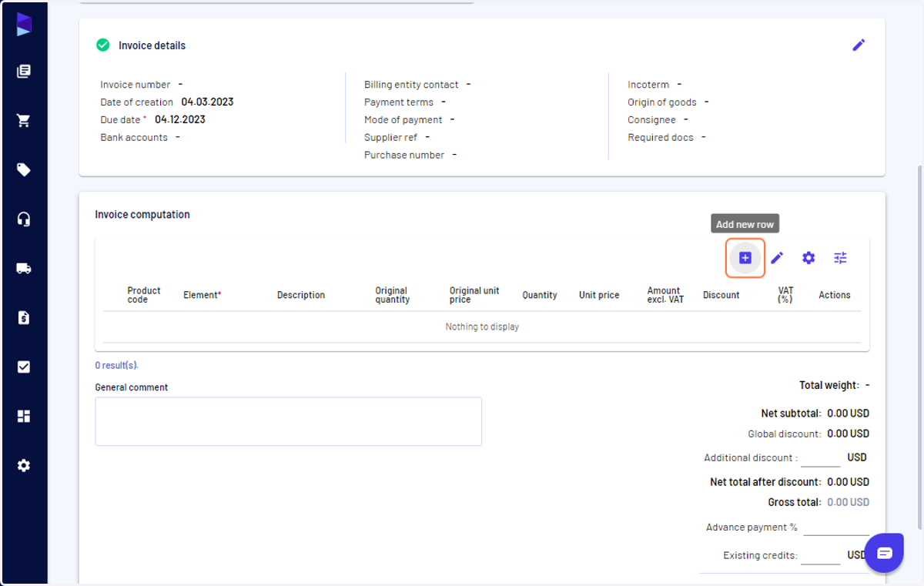Image resolution: width=924 pixels, height=586 pixels.
Task: Click the app logo in sidebar
Action: [24, 24]
